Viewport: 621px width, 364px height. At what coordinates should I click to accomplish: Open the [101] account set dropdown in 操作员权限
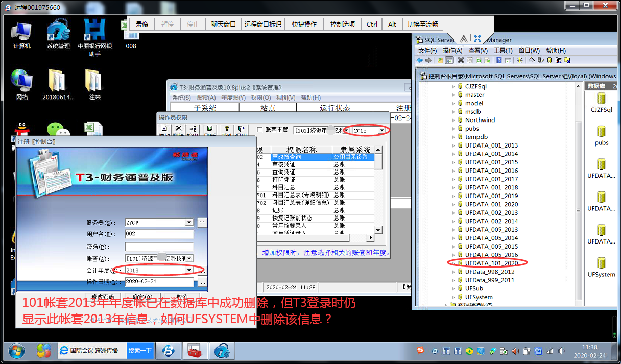346,131
